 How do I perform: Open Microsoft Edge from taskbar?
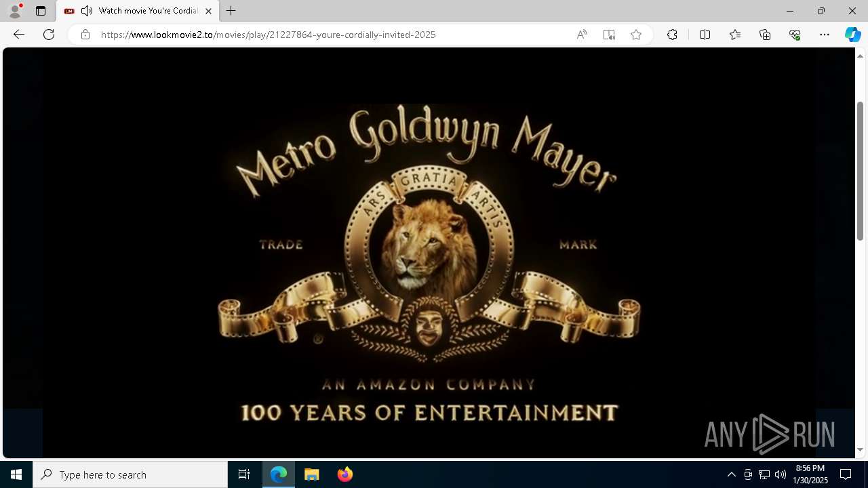(x=279, y=474)
